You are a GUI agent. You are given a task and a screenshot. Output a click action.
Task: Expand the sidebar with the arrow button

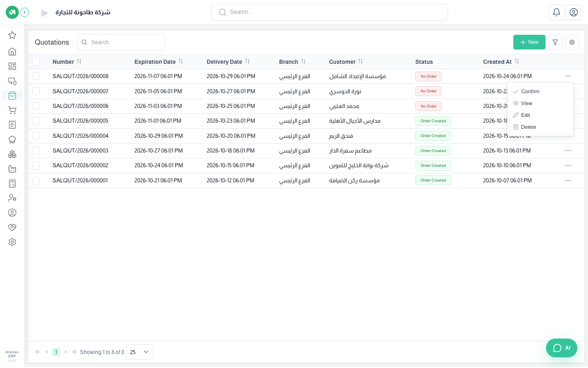24,12
